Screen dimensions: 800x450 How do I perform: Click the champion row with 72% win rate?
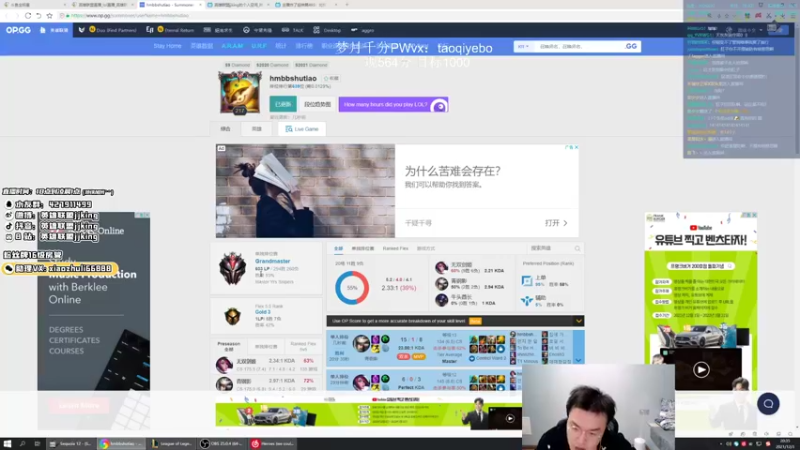[266, 384]
